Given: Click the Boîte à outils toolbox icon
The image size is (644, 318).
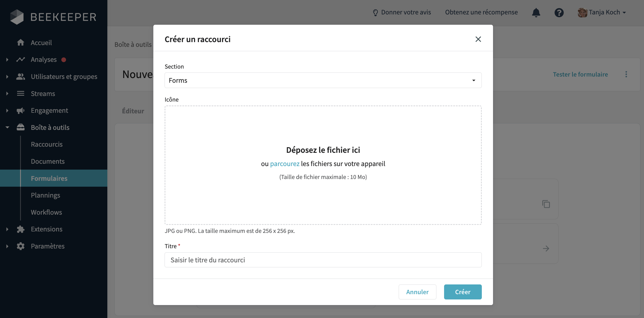Looking at the screenshot, I should 21,127.
